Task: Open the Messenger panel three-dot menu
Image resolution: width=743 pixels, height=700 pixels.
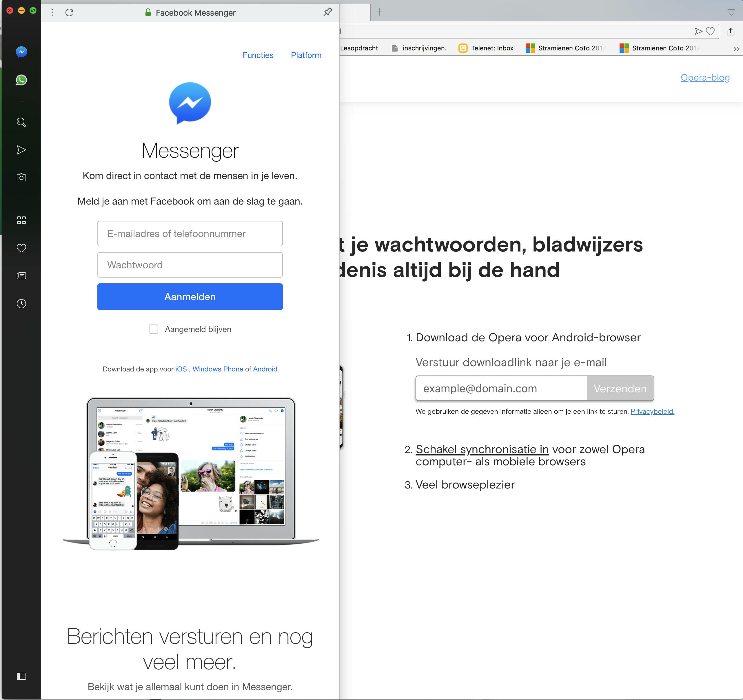Action: click(52, 12)
